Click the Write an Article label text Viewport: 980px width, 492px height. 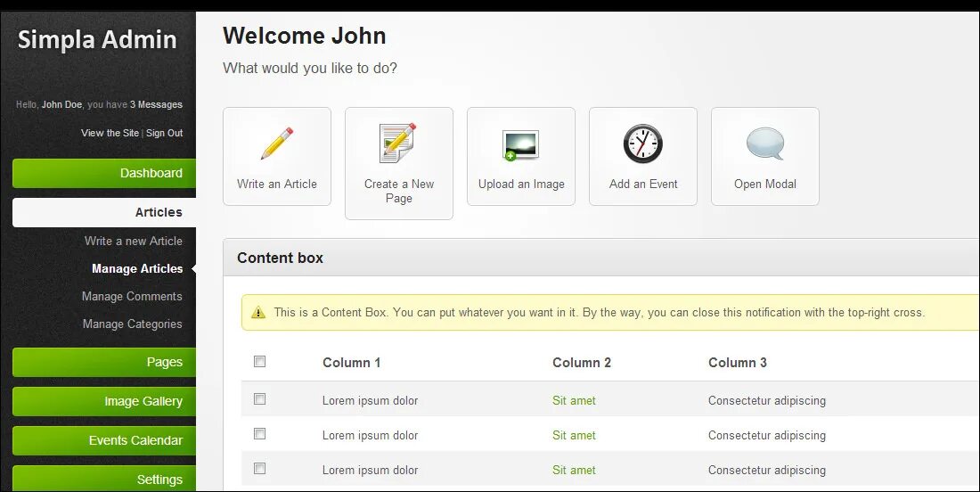point(277,184)
